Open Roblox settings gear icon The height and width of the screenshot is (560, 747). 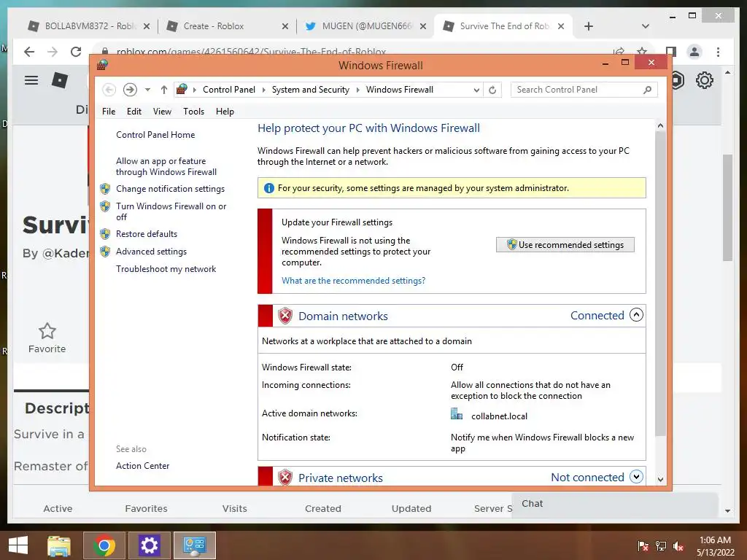click(704, 80)
